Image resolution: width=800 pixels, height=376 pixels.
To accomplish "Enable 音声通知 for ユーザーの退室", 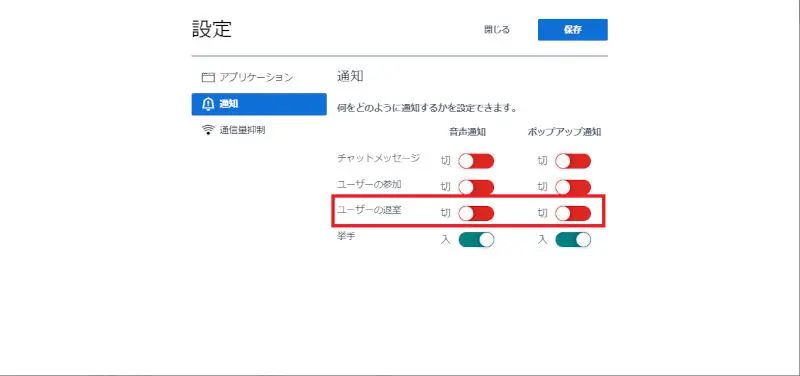I will (x=476, y=213).
